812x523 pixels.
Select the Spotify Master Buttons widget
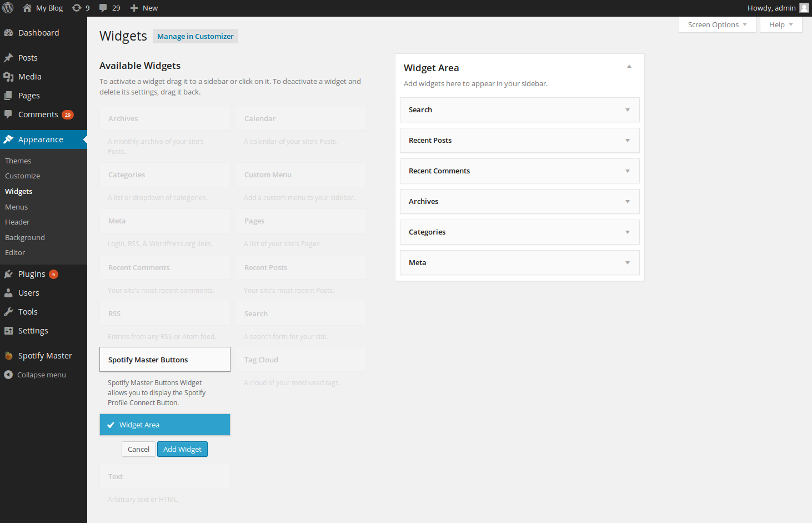pyautogui.click(x=165, y=360)
